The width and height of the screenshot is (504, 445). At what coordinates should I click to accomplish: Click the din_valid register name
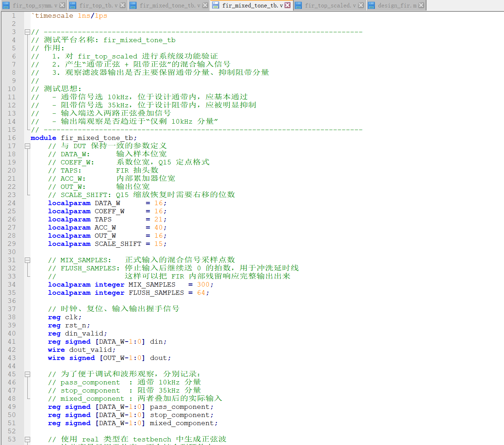point(84,333)
